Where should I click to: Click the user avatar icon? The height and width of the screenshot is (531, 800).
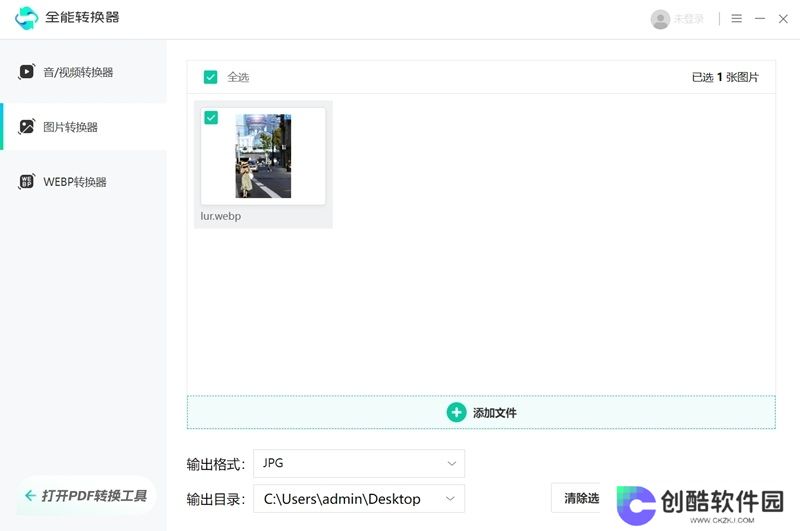tap(660, 19)
